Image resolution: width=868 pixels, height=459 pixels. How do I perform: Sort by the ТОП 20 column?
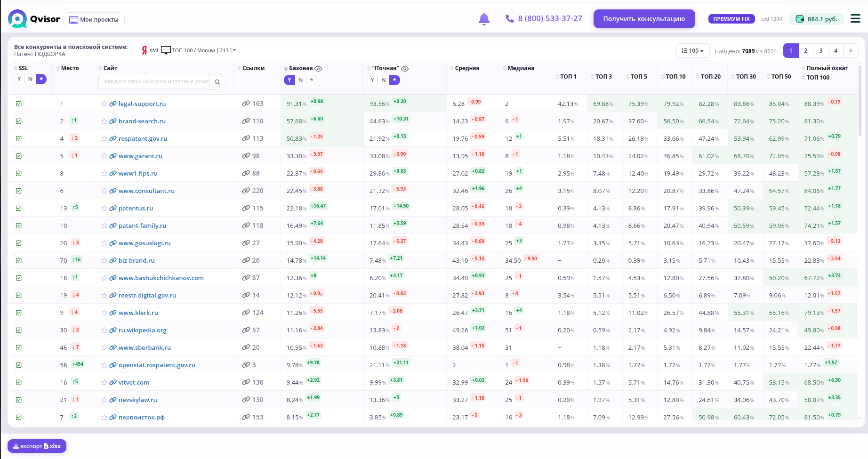[x=708, y=77]
